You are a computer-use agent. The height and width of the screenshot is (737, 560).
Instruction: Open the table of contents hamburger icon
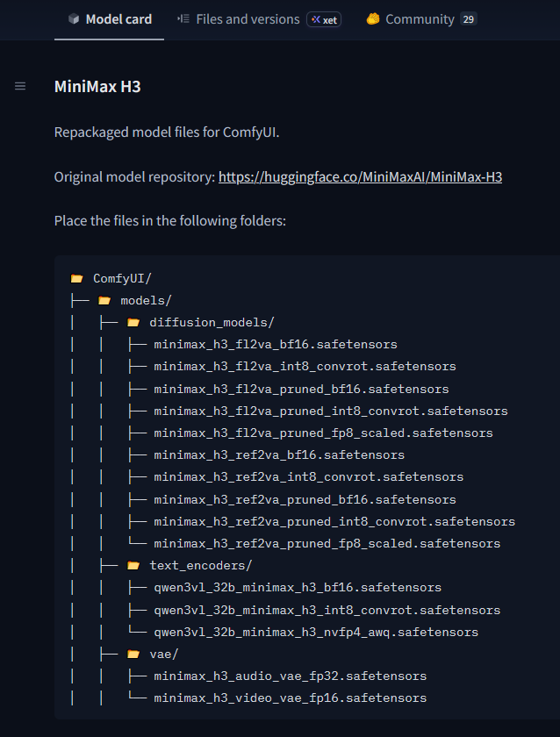(x=20, y=86)
